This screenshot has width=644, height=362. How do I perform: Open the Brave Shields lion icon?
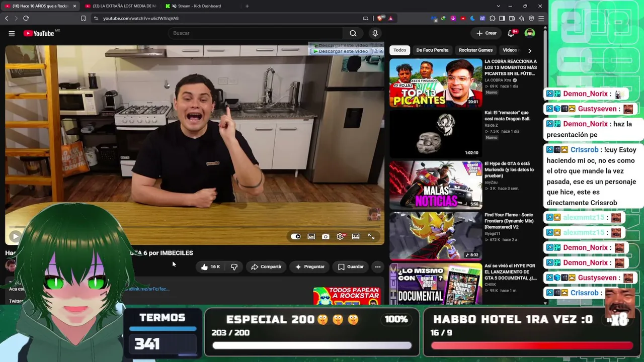380,18
